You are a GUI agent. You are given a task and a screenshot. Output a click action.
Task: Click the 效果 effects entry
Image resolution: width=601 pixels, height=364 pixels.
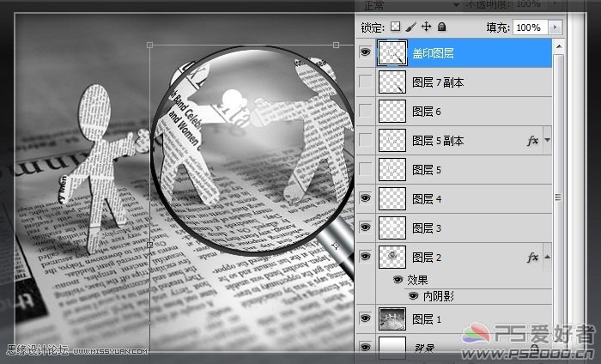417,280
